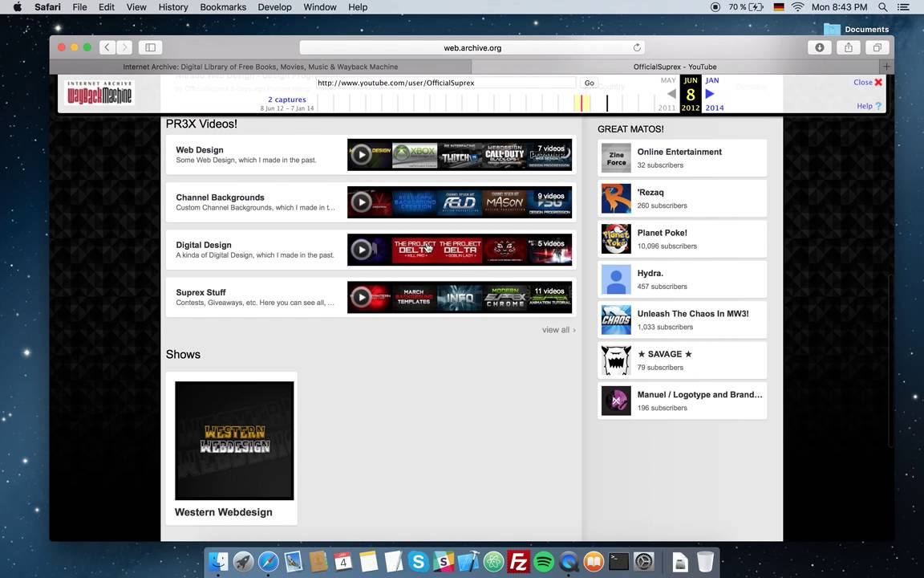Open Finder from the dock
The width and height of the screenshot is (924, 578).
click(219, 561)
